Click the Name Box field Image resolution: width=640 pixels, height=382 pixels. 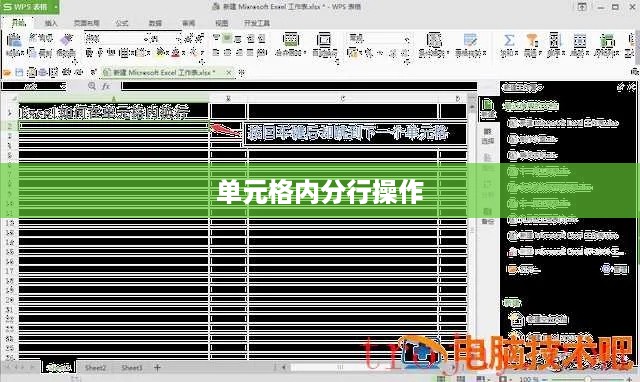(x=33, y=86)
